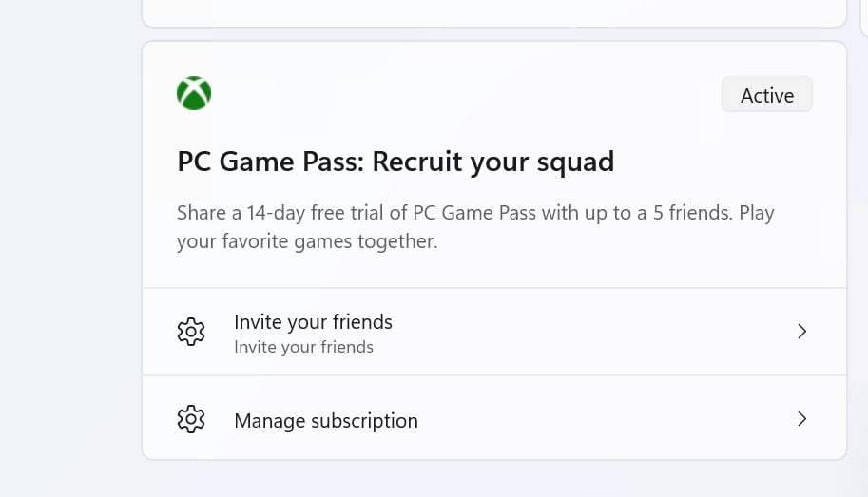Viewport: 868px width, 497px height.
Task: Click the blank background below Manage subscription card
Action: [493, 479]
